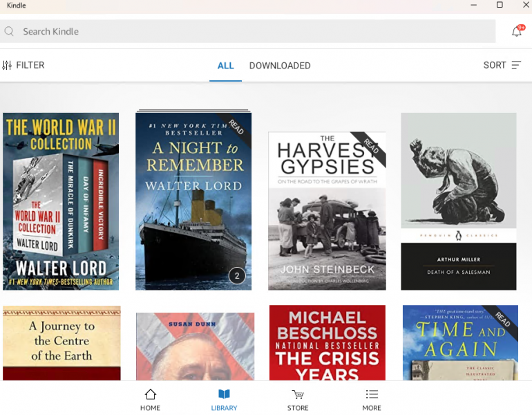Switch to the DOWNLOADED tab
The width and height of the screenshot is (532, 415).
280,66
